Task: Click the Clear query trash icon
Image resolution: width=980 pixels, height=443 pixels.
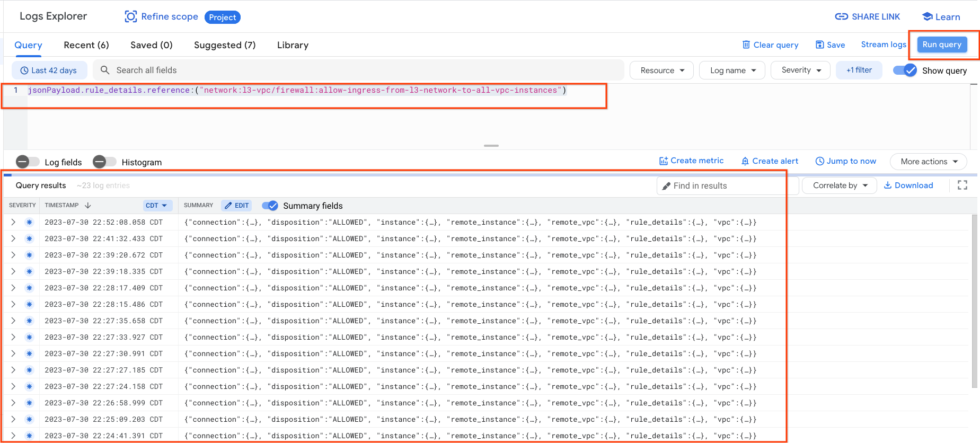Action: tap(746, 45)
